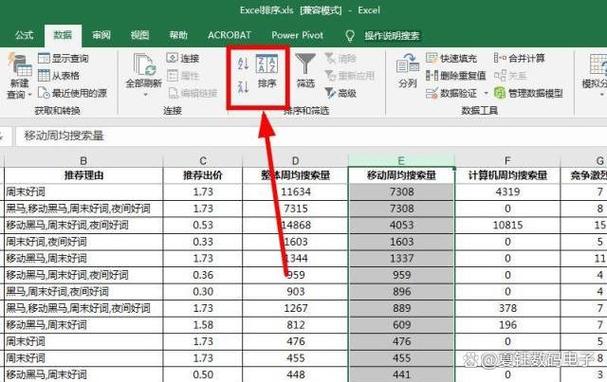Viewport: 607px width, 382px height.
Task: Click cell with value 0.36
Action: tap(203, 275)
